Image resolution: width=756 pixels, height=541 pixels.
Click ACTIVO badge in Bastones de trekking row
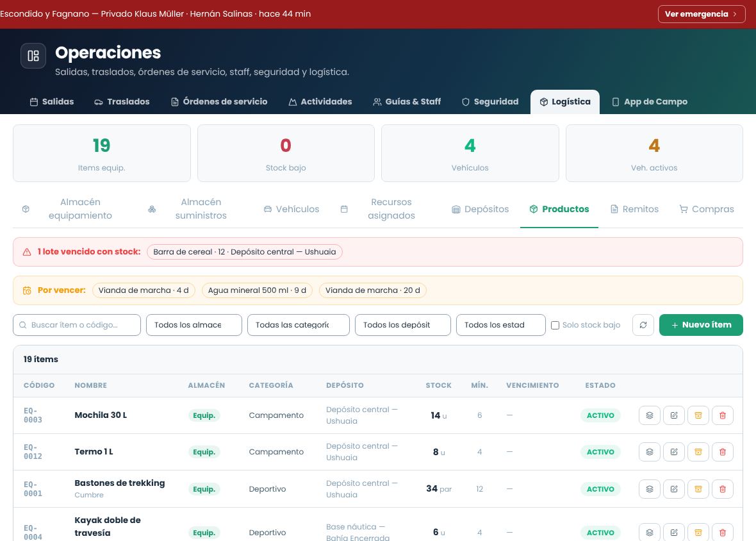600,489
